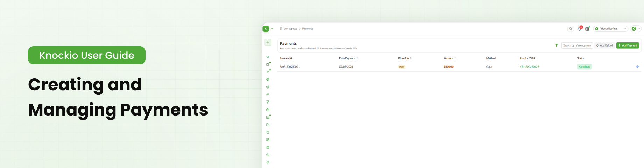
Task: View payment details with the eye icon
Action: pyautogui.click(x=637, y=66)
